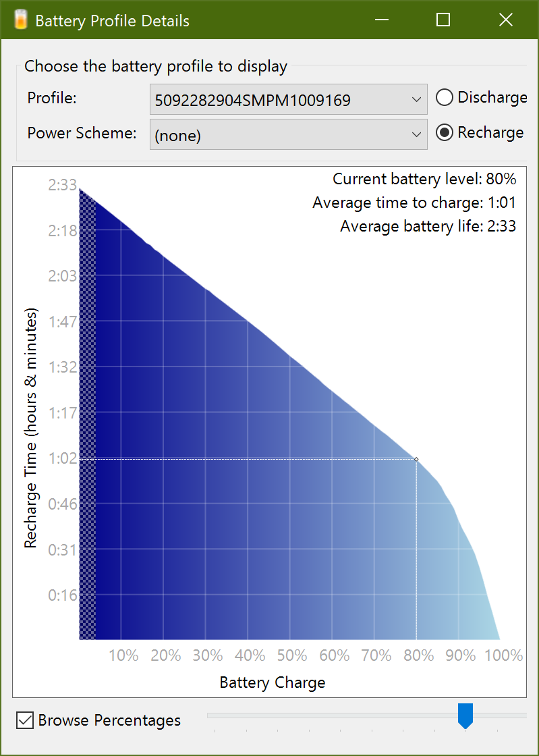539x756 pixels.
Task: Click the percentage slider thumb
Action: click(465, 715)
